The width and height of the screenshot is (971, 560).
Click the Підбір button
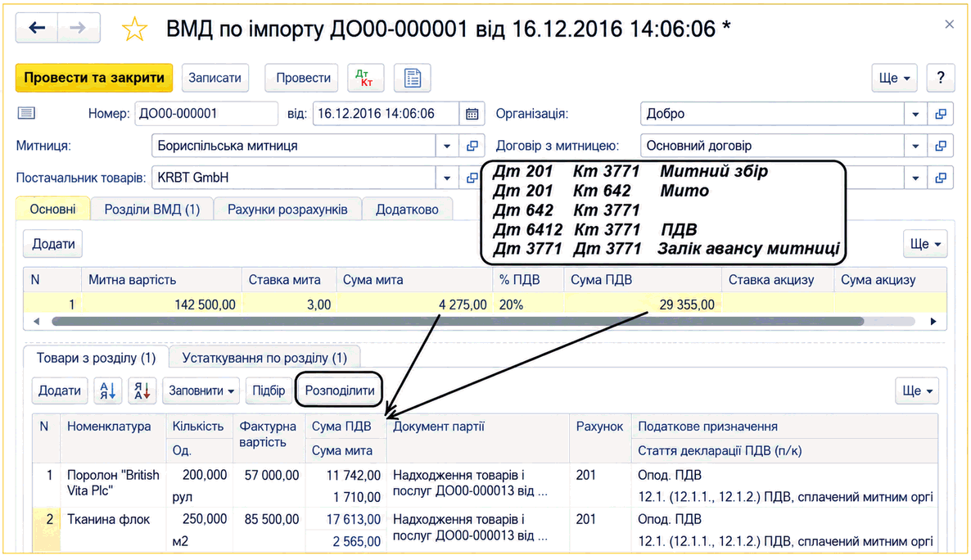click(x=269, y=391)
